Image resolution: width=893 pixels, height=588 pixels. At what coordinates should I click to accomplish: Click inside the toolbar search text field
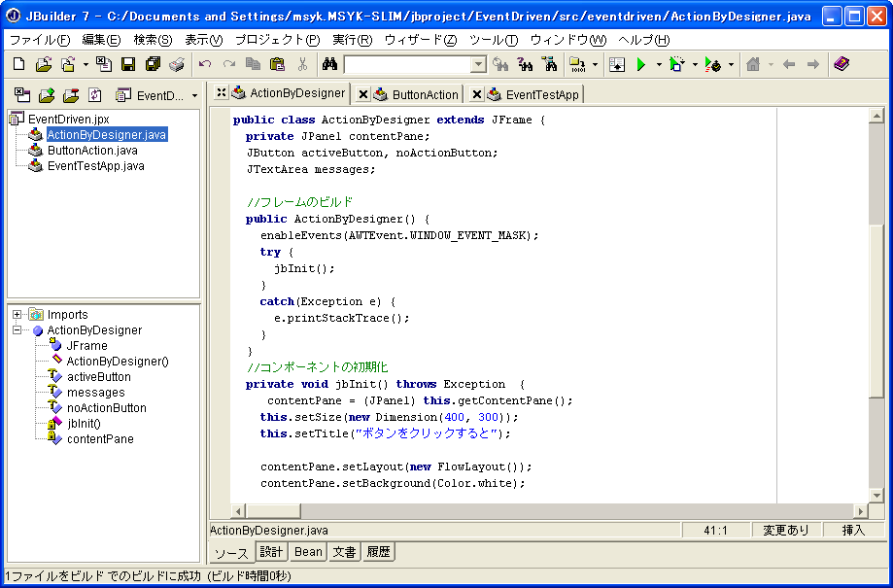click(x=406, y=64)
